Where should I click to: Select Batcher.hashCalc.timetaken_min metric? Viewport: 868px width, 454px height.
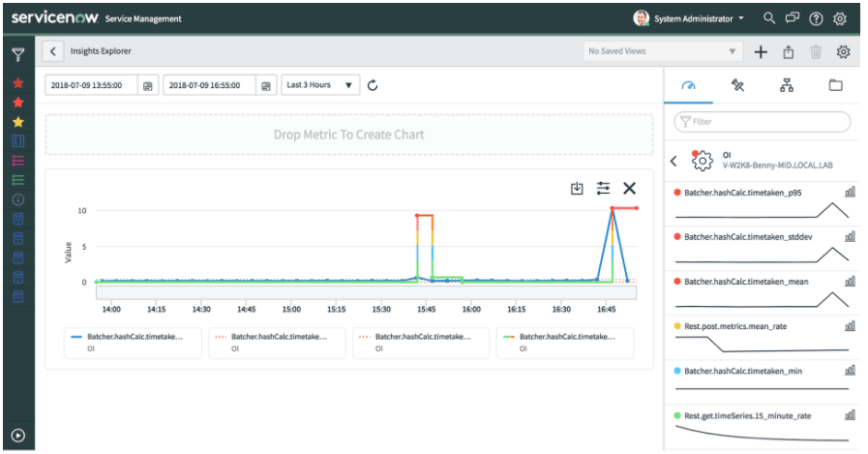743,372
